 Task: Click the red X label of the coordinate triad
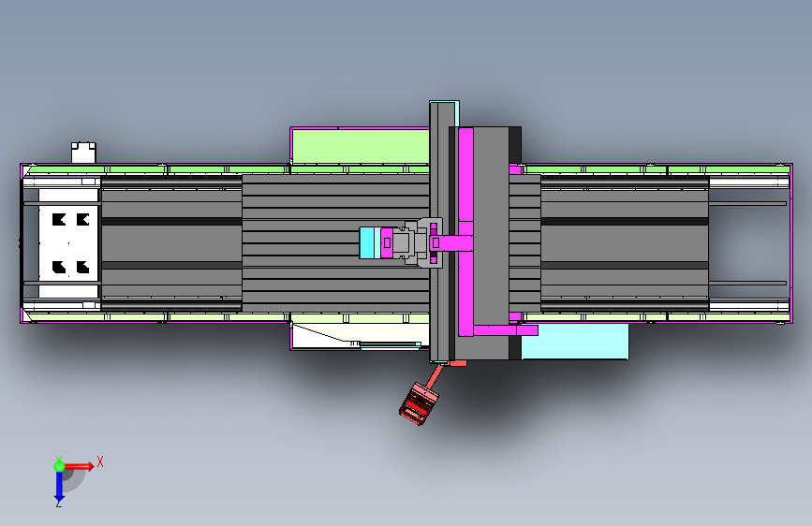click(x=100, y=461)
